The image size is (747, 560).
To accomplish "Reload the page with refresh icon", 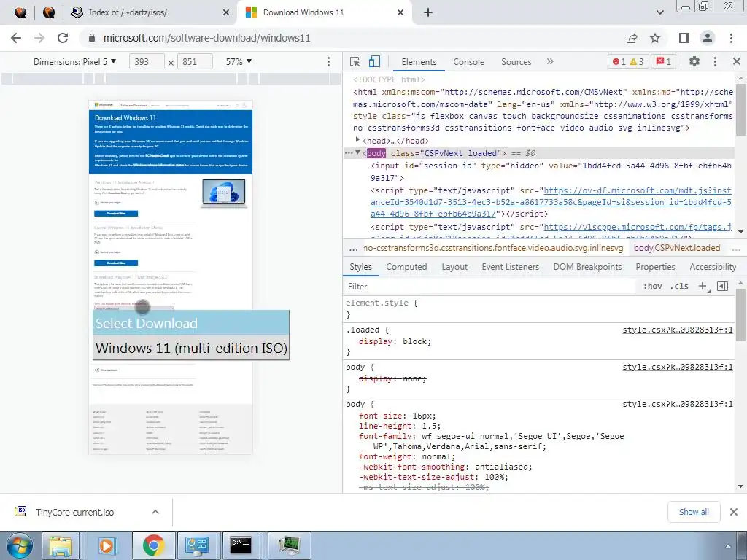I will [x=63, y=38].
